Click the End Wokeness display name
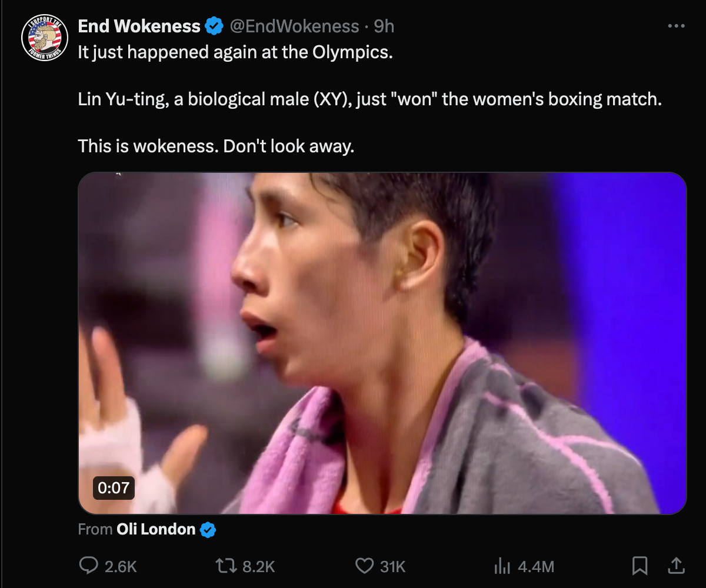706x588 pixels. click(139, 26)
